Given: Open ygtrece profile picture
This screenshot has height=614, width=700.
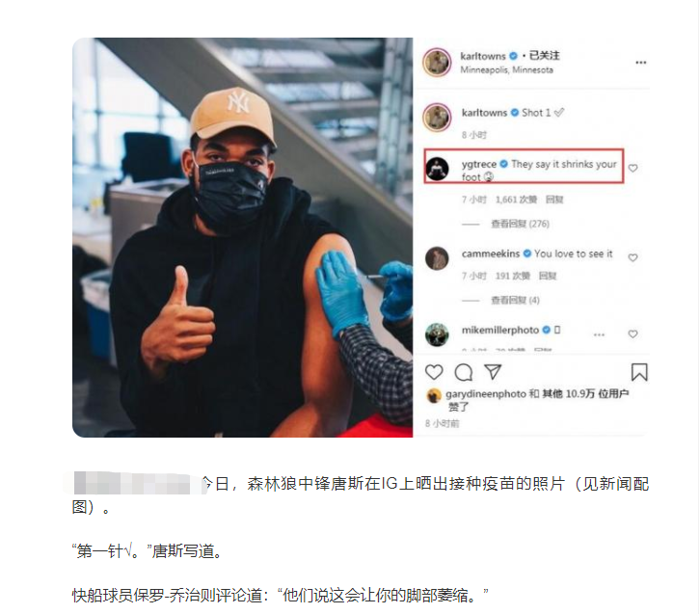Looking at the screenshot, I should 437,169.
